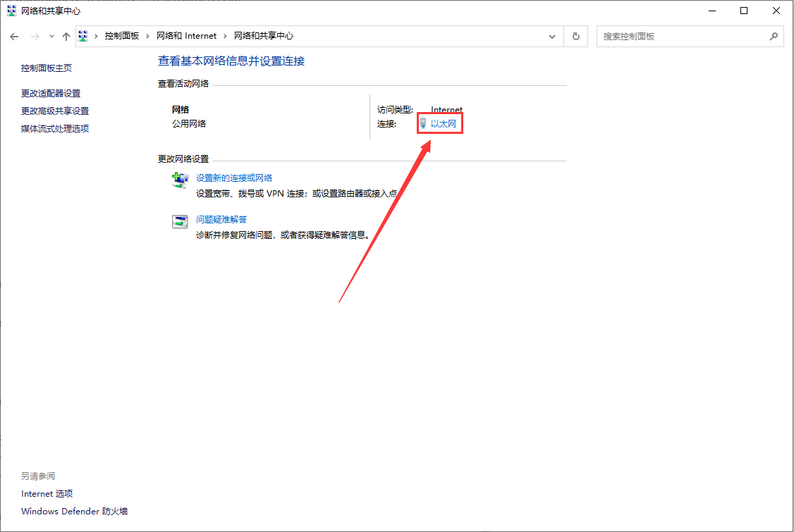Click the 公用网络 text
The height and width of the screenshot is (532, 794).
189,123
